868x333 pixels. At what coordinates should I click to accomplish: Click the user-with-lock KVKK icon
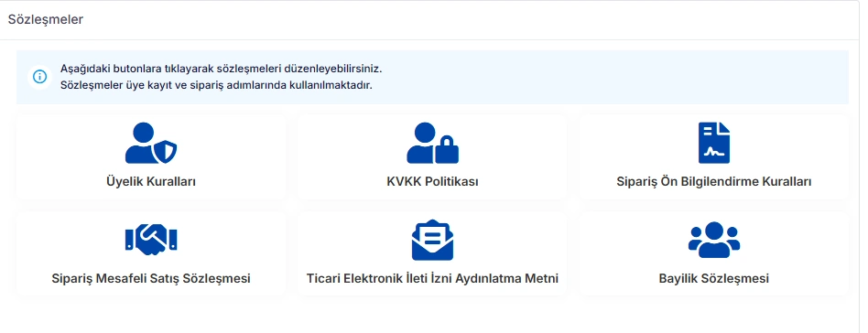432,143
